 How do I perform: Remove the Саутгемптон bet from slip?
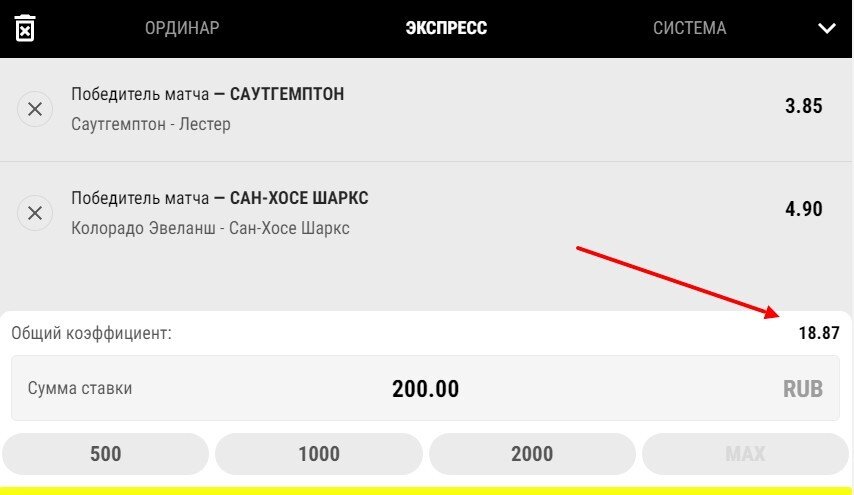[x=35, y=109]
